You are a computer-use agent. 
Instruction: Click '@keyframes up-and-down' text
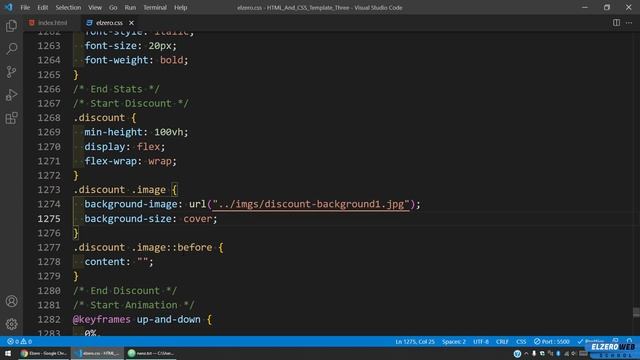pos(137,320)
